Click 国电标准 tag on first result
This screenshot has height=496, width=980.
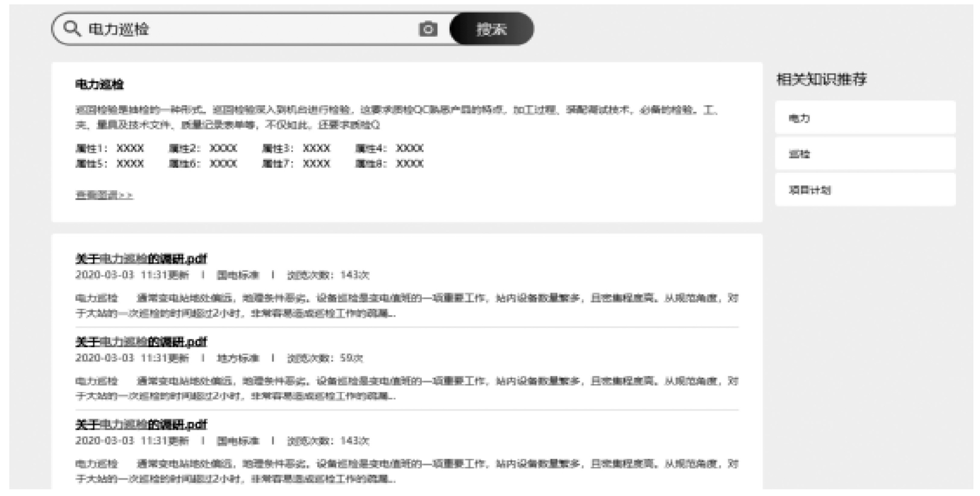[238, 275]
